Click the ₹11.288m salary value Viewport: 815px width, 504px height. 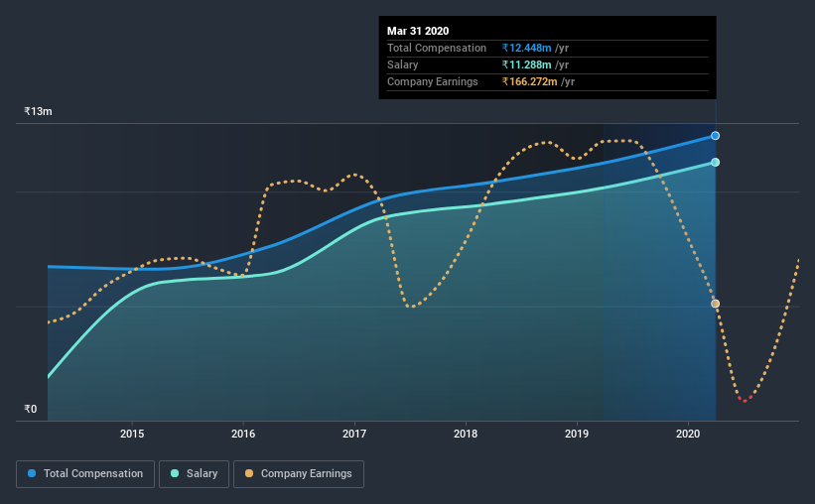tap(526, 64)
